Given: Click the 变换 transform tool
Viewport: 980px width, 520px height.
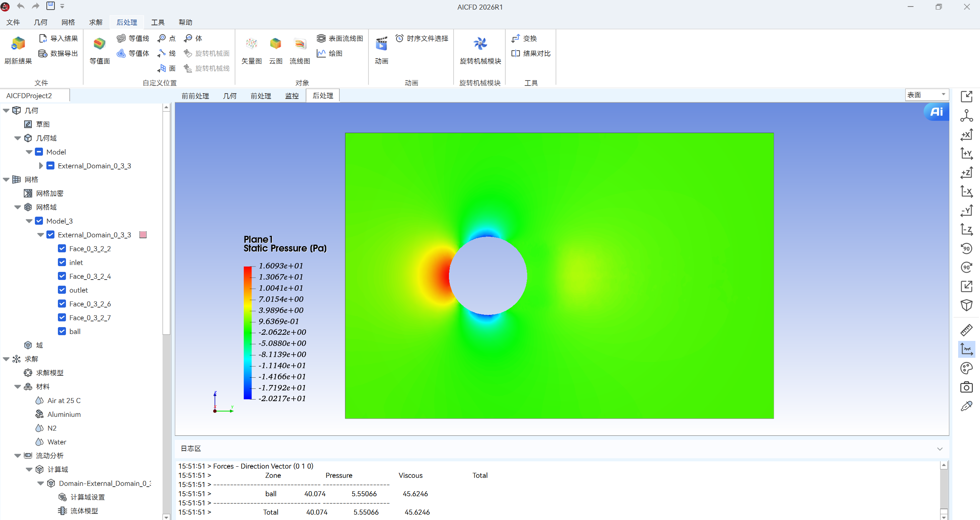Looking at the screenshot, I should click(x=524, y=38).
